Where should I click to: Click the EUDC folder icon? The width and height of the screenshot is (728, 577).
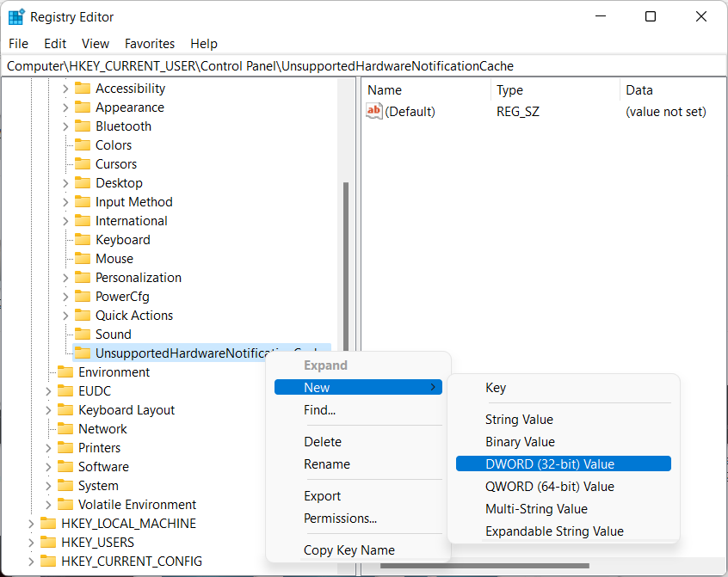[65, 391]
